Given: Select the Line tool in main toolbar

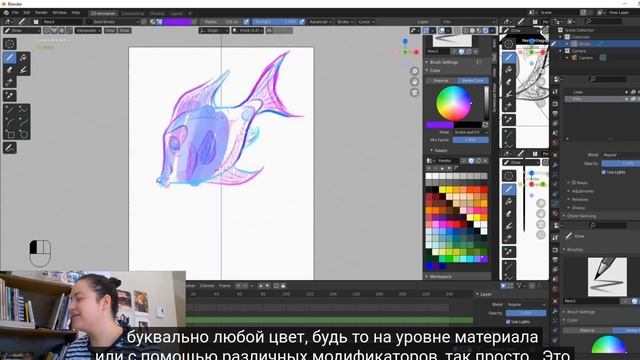Looking at the screenshot, I should pos(10,109).
